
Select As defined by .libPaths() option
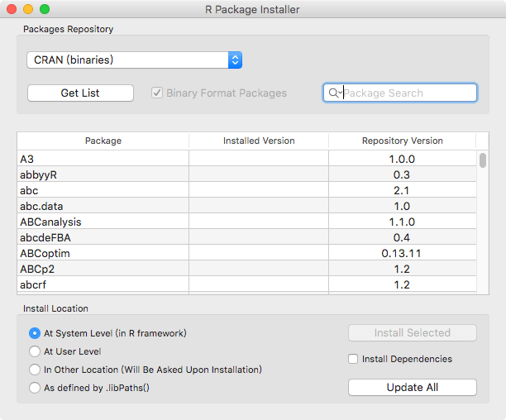pyautogui.click(x=35, y=388)
